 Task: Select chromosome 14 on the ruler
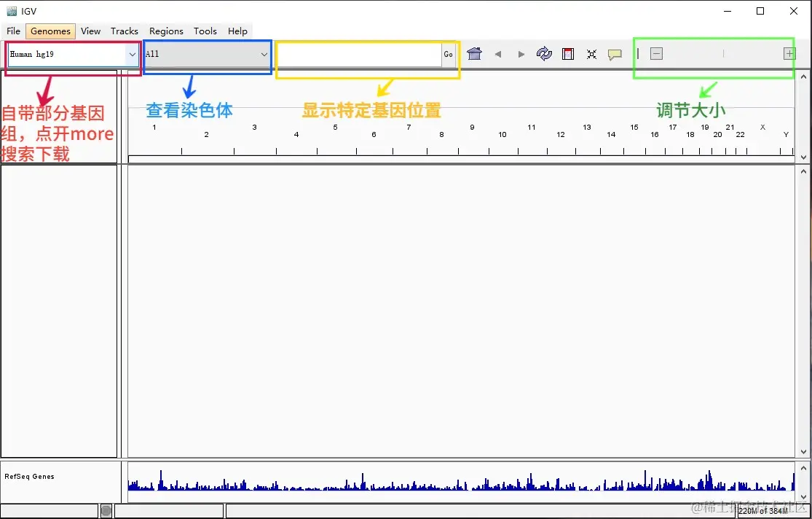click(x=611, y=134)
